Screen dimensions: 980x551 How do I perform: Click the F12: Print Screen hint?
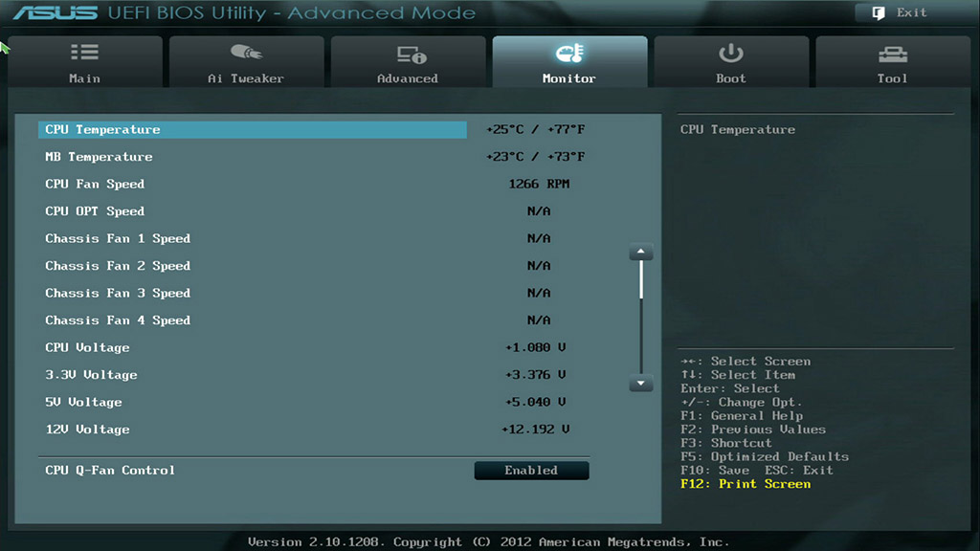click(x=746, y=484)
